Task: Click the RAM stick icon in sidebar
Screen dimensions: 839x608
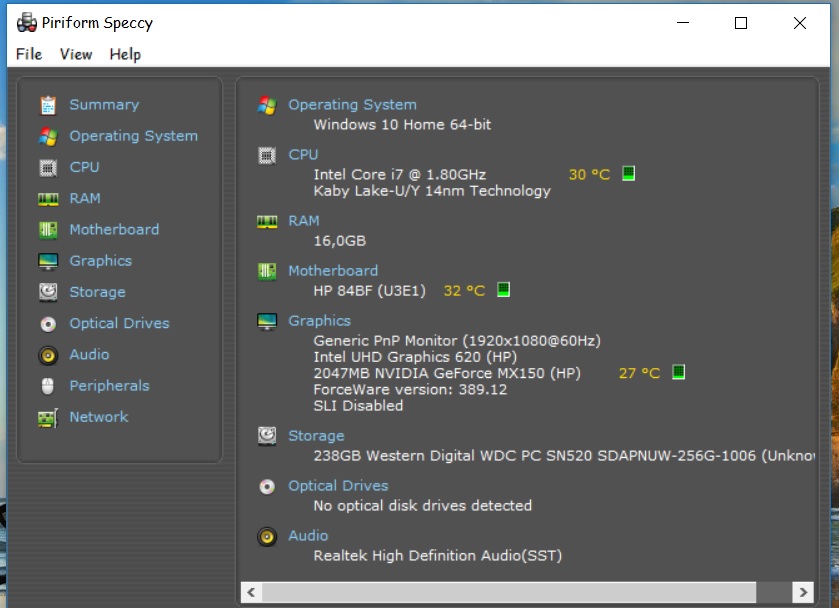Action: 48,199
